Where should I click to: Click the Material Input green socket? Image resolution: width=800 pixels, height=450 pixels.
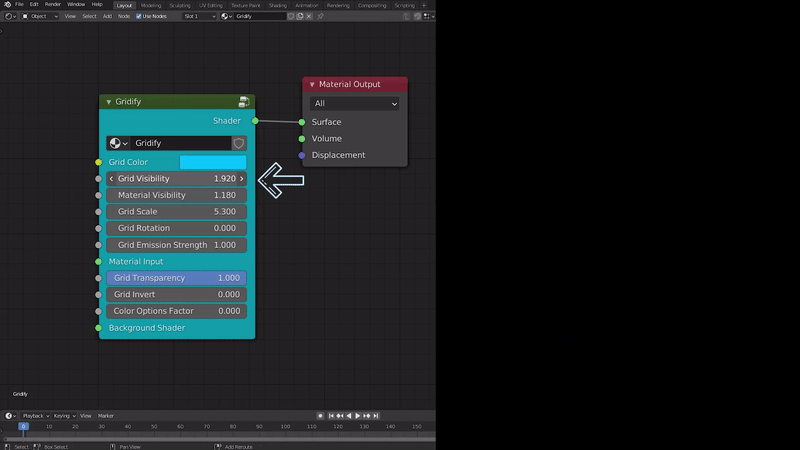pyautogui.click(x=98, y=262)
